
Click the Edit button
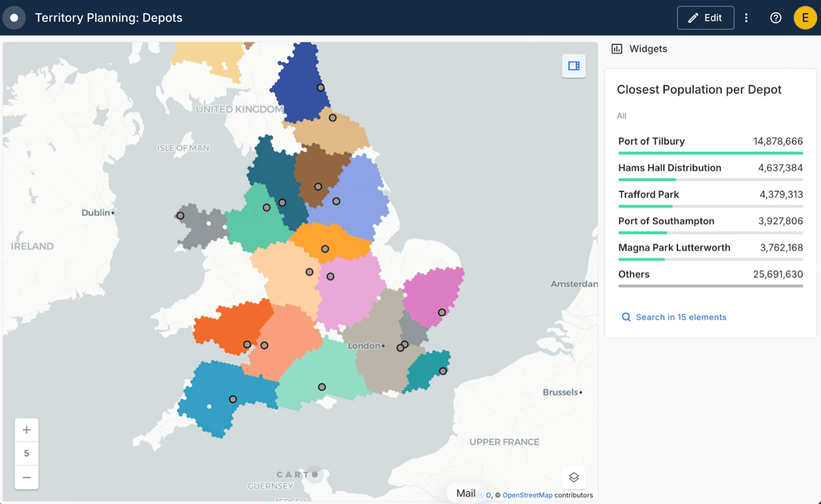pos(705,18)
